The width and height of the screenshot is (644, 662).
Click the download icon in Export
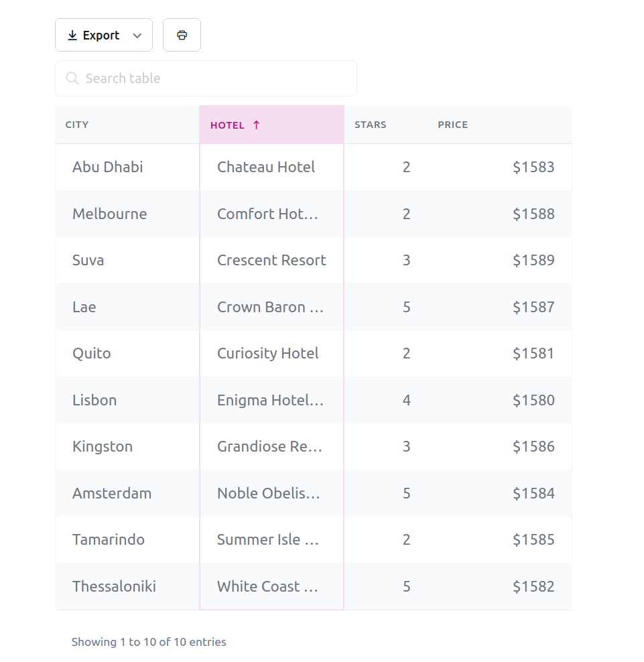pyautogui.click(x=72, y=35)
